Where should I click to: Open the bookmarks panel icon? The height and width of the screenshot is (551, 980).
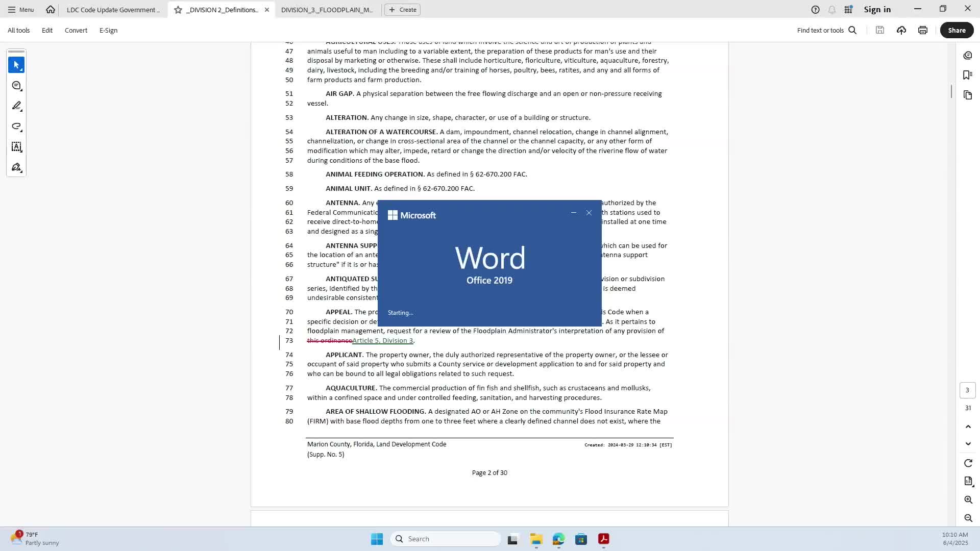click(967, 75)
